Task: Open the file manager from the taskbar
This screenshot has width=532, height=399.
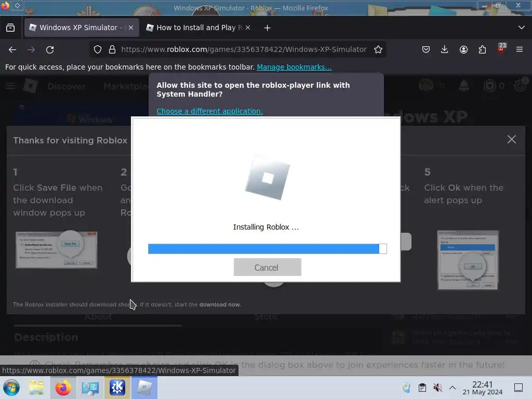Action: pos(36,388)
